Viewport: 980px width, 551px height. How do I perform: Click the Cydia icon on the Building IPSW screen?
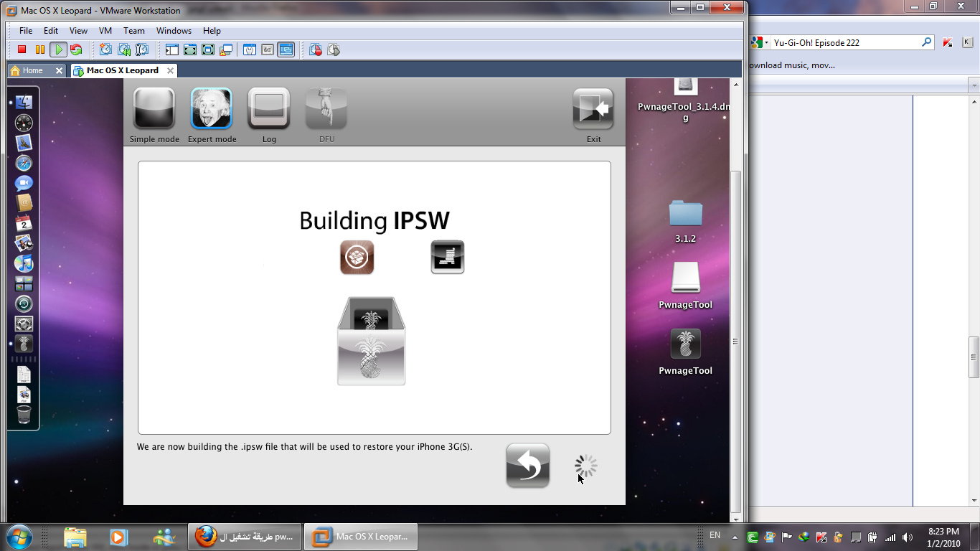coord(357,257)
